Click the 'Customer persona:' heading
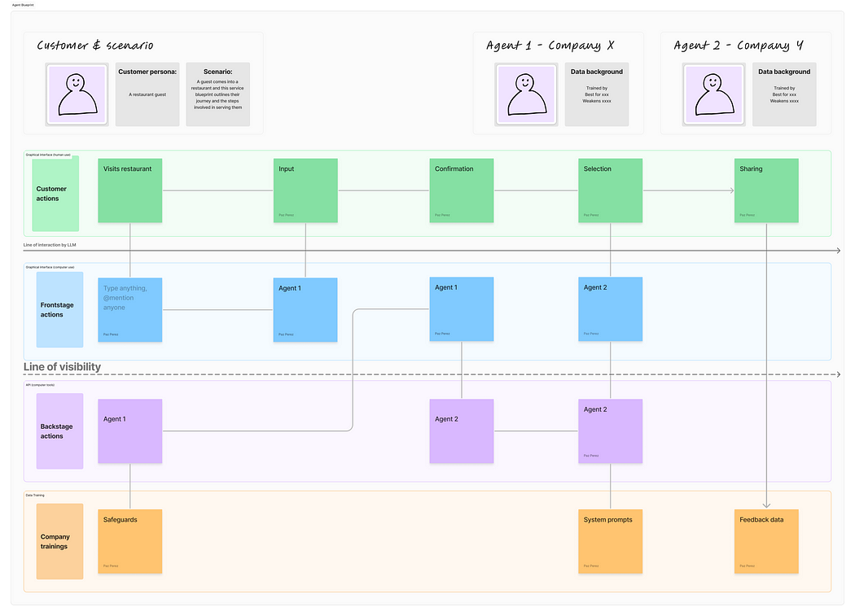 (147, 72)
